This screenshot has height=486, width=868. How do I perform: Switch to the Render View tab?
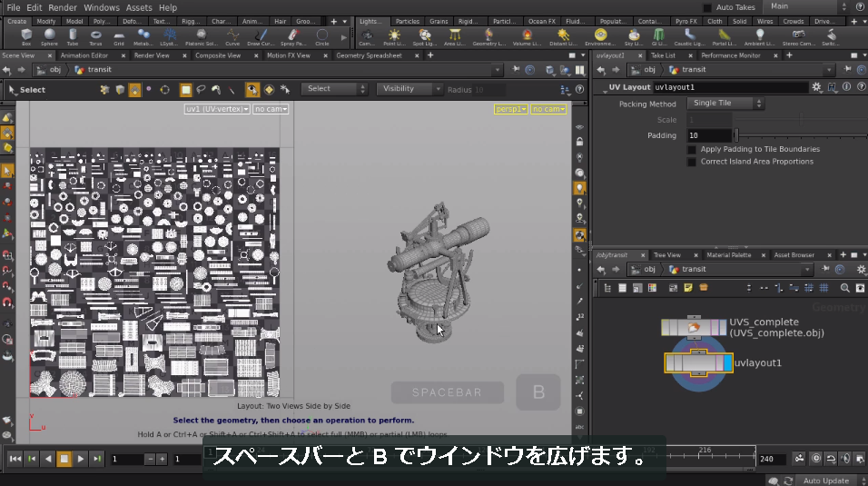tap(152, 55)
